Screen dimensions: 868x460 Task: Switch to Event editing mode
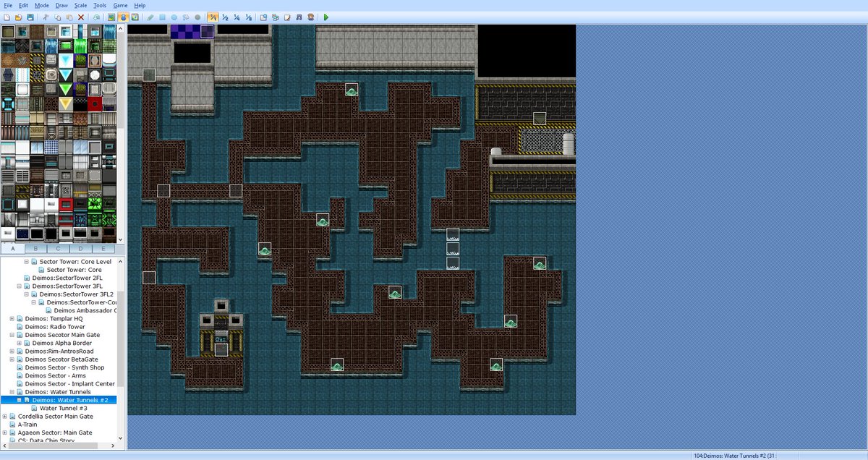click(123, 17)
